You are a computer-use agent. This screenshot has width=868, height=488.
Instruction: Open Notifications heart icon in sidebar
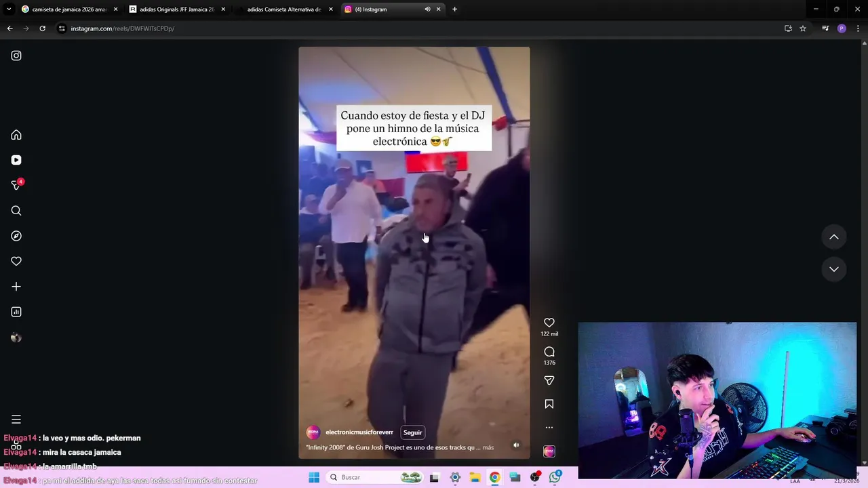(16, 261)
